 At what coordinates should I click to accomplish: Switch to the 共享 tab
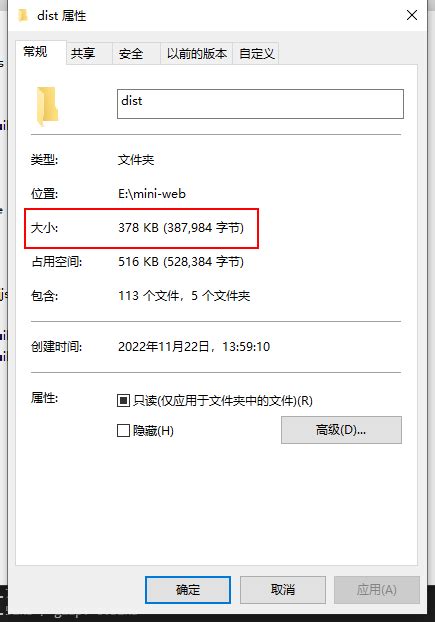coord(83,54)
